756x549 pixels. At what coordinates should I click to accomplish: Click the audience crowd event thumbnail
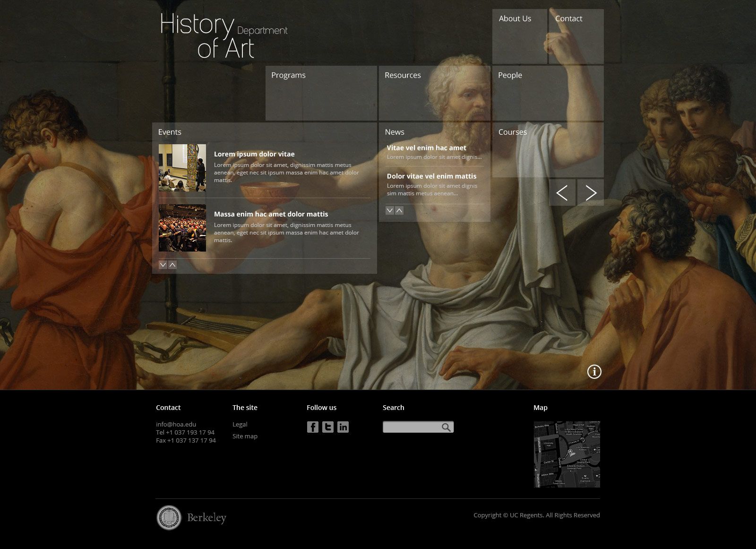182,228
